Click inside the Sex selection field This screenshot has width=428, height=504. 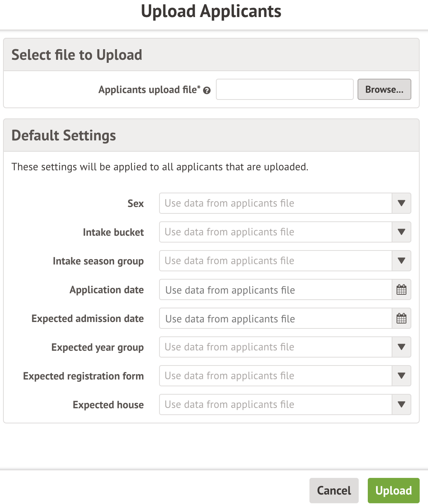[x=275, y=204]
